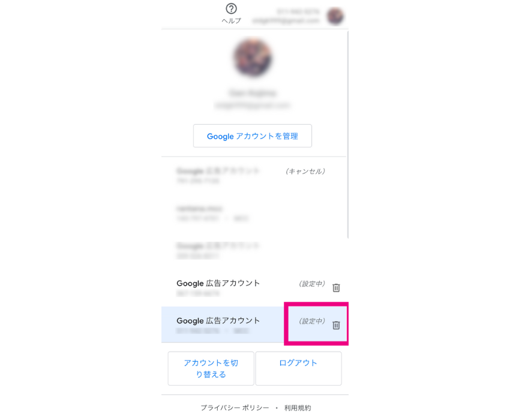Select the third blurred Google account entry
Image resolution: width=510 pixels, height=420 pixels.
pyautogui.click(x=254, y=250)
